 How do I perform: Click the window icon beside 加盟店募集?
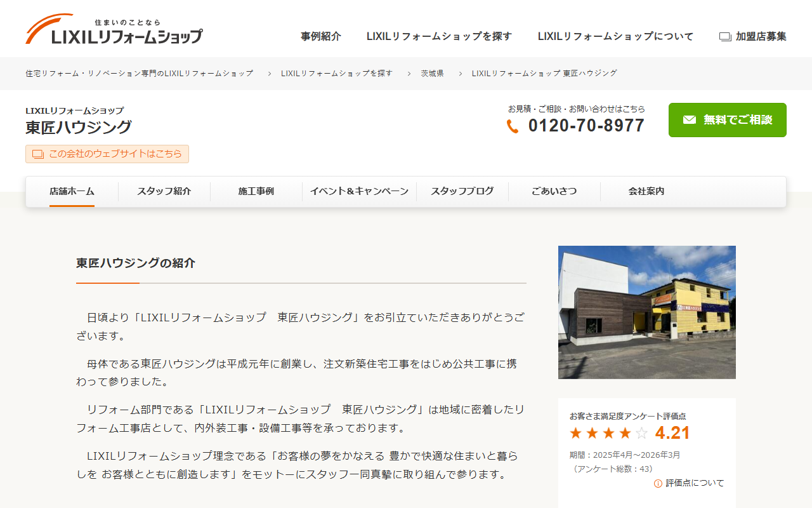point(725,37)
